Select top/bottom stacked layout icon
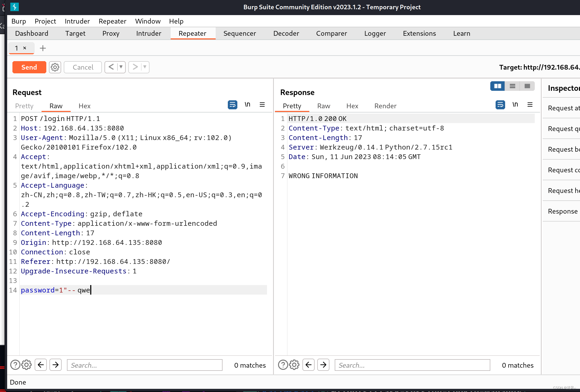 (x=513, y=86)
